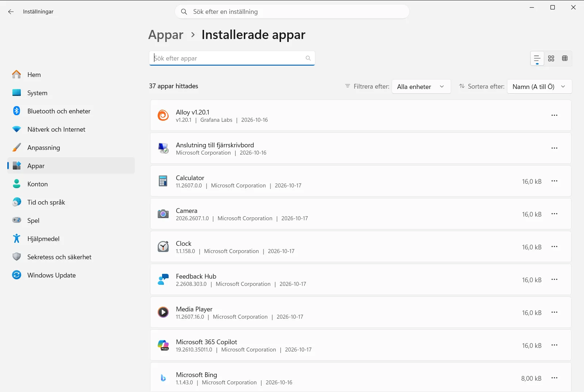Click the Clock app icon
Screen dimensions: 584x392
point(163,247)
